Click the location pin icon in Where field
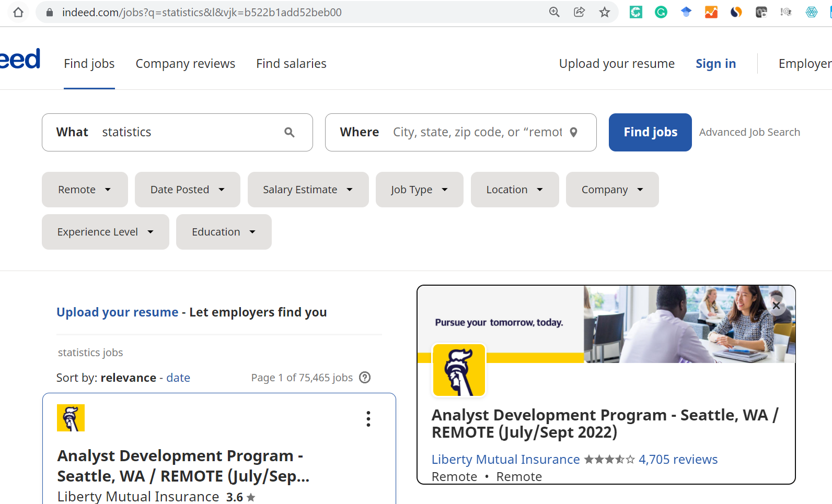 click(573, 133)
